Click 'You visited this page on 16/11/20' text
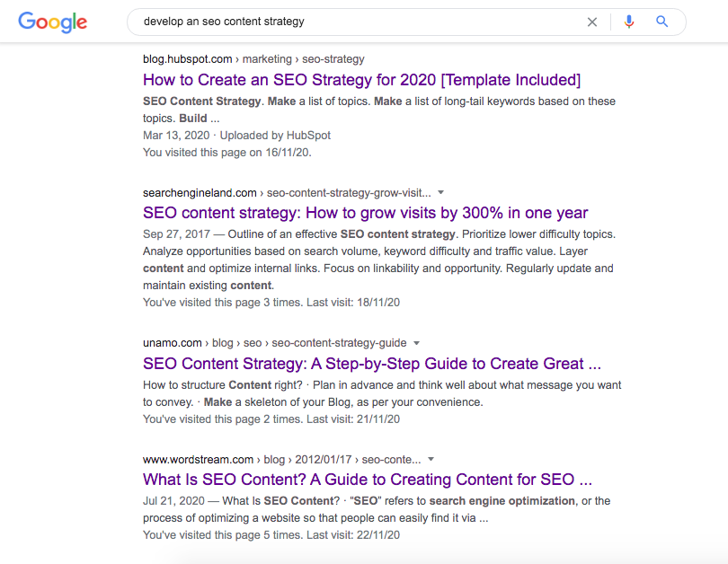Viewport: 728px width, 564px height. (227, 153)
